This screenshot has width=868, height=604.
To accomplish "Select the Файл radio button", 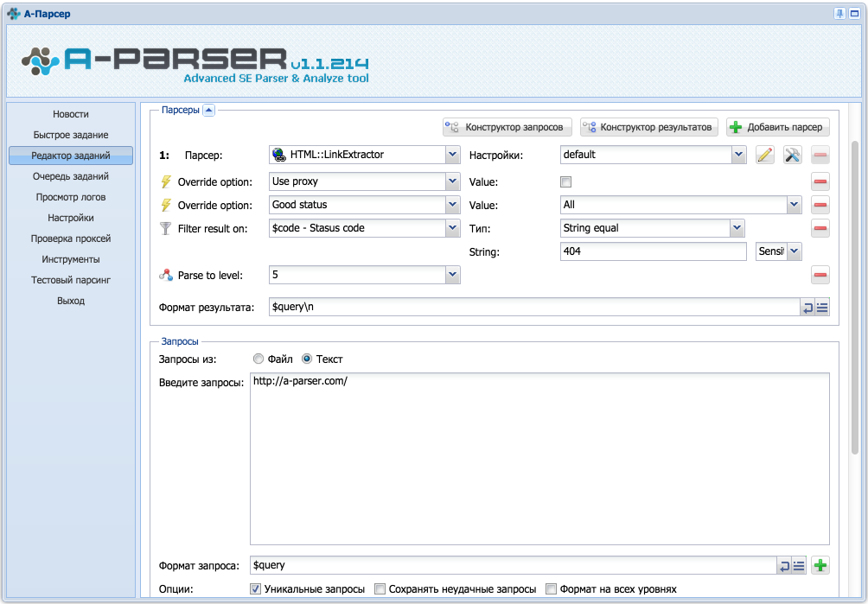I will pyautogui.click(x=258, y=359).
